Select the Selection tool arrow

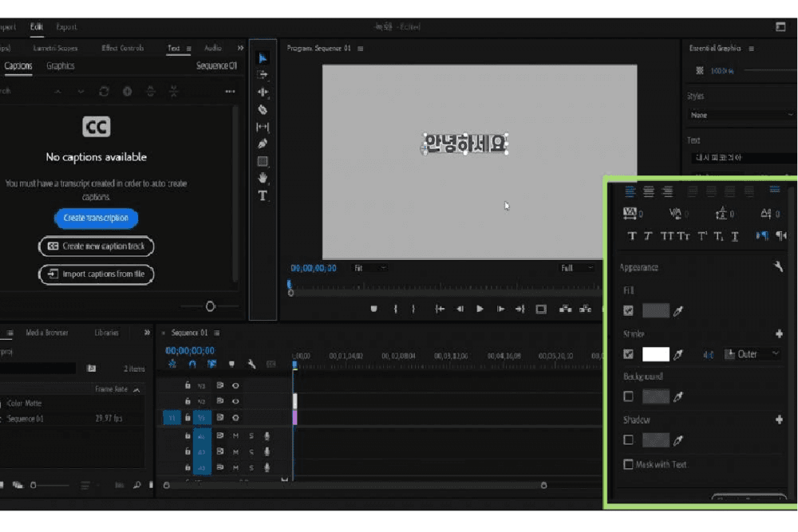click(263, 58)
